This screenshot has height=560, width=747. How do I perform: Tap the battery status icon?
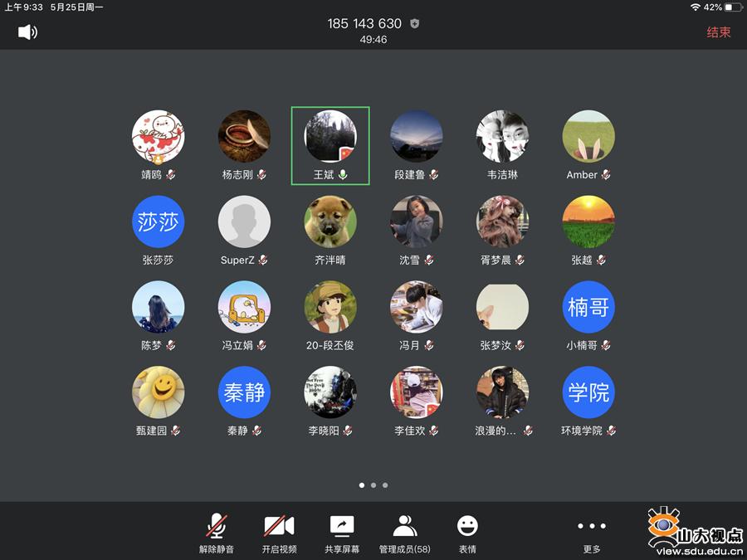tap(733, 7)
